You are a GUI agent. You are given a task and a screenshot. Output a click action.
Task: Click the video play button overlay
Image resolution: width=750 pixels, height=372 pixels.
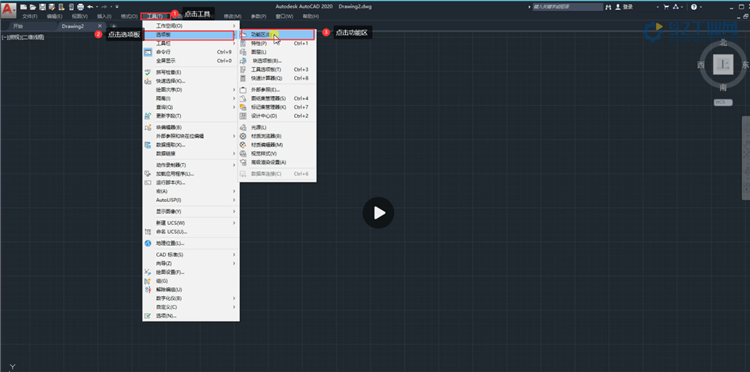point(378,212)
